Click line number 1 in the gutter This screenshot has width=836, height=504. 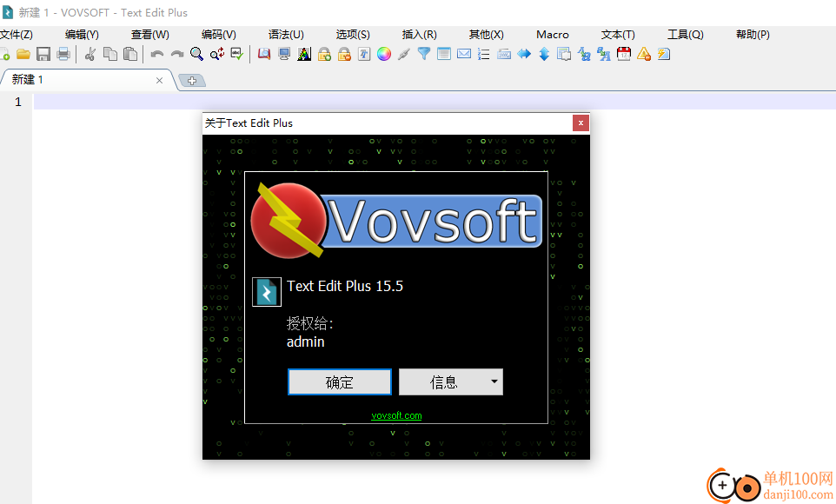(x=18, y=102)
